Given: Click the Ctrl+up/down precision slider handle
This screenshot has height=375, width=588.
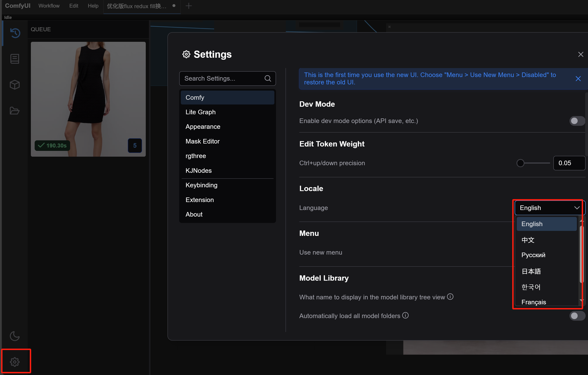Looking at the screenshot, I should 520,163.
